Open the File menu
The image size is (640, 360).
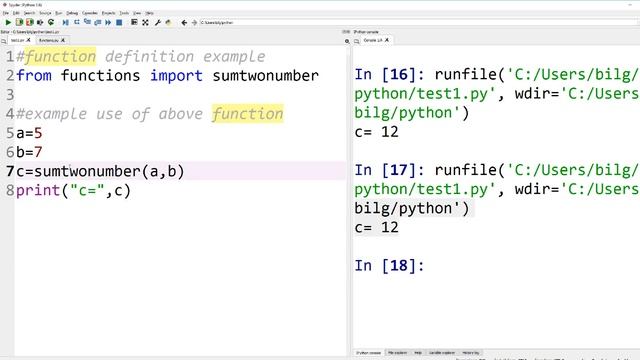(6, 13)
